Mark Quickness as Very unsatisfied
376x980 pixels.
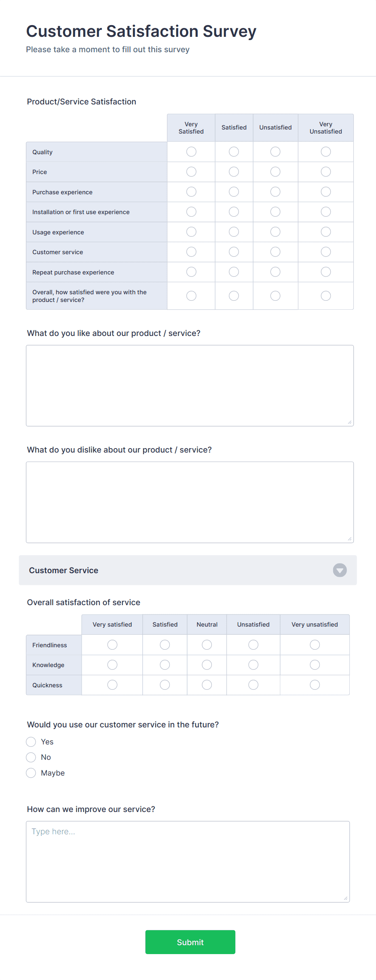pos(315,685)
